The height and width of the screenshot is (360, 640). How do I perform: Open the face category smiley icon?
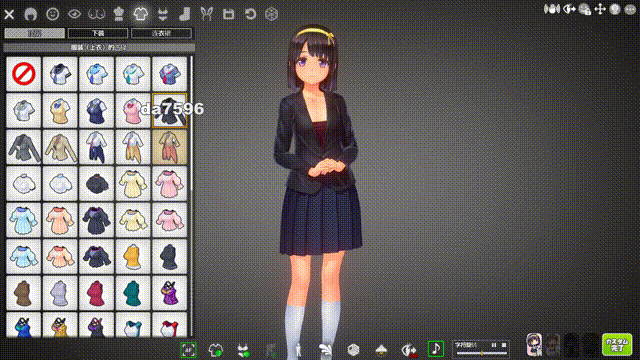click(x=53, y=14)
